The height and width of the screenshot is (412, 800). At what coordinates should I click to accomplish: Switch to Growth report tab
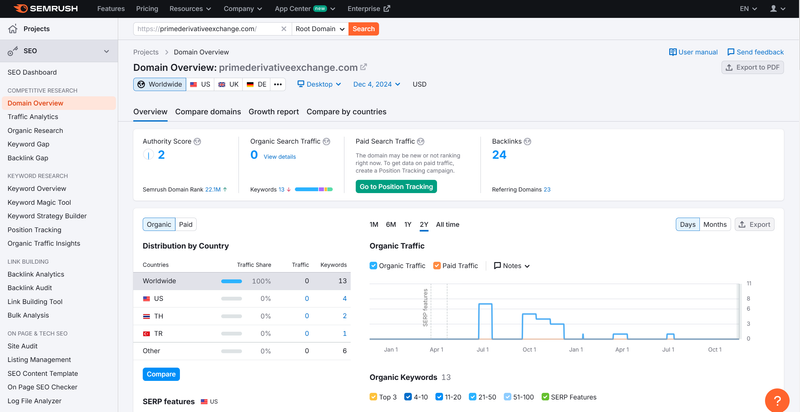point(274,112)
